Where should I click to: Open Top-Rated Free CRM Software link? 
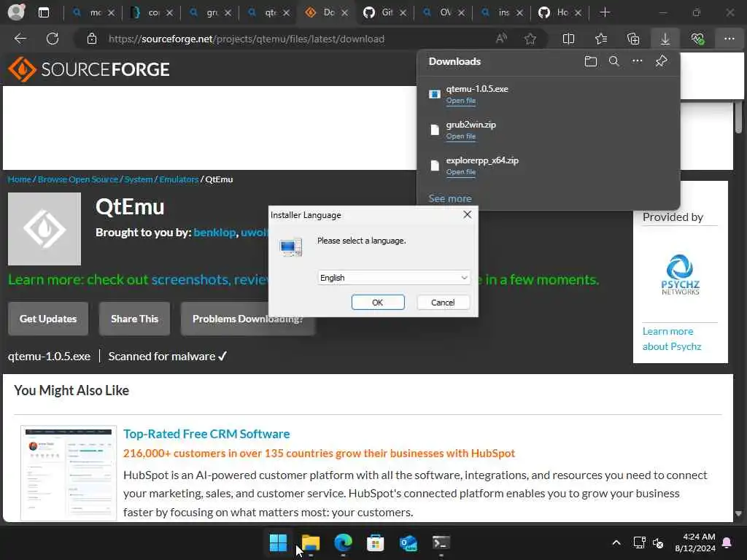[x=206, y=434]
